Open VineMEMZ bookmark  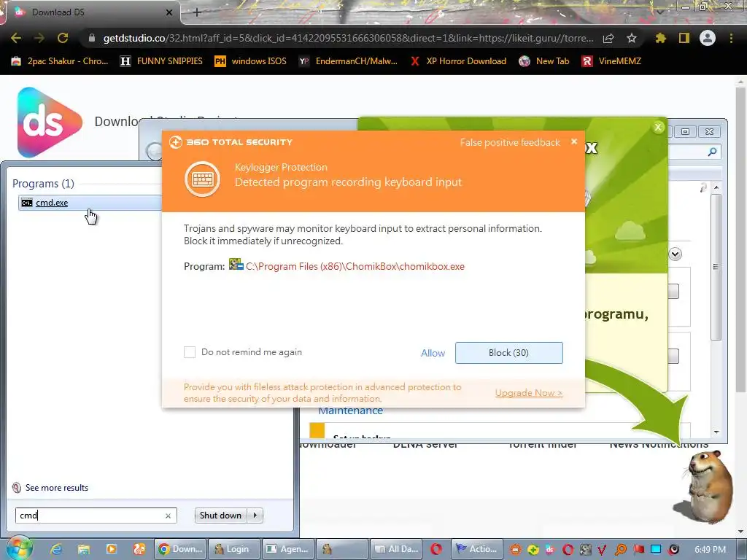tap(612, 61)
